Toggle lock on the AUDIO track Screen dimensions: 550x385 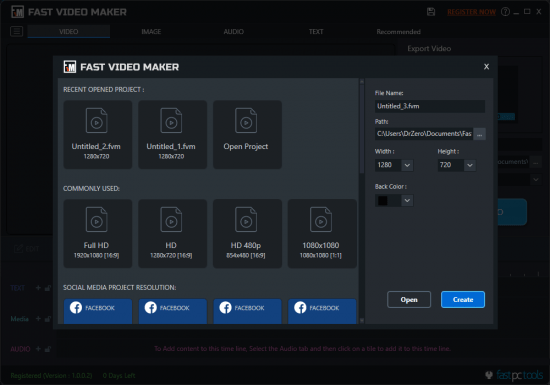[48, 349]
